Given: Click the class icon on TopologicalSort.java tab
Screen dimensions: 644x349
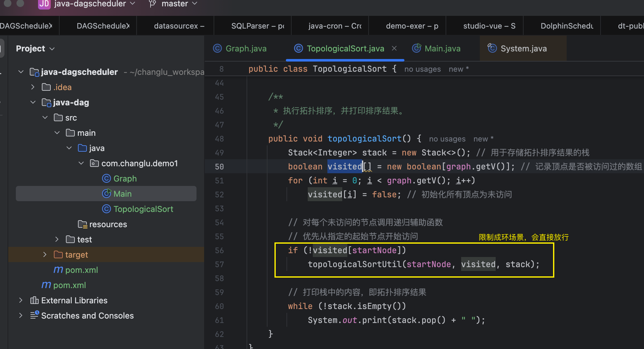Looking at the screenshot, I should (299, 48).
